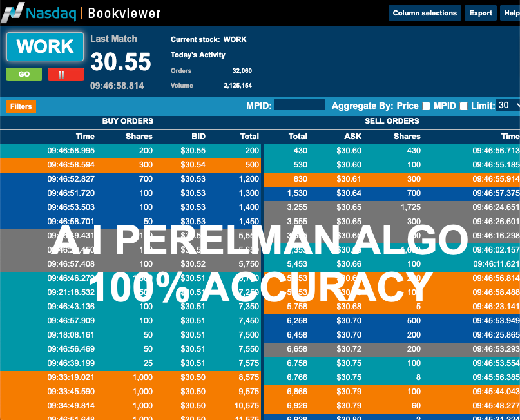The width and height of the screenshot is (520, 420).
Task: Select sell order time 09:46:25.865
Action: [496, 335]
